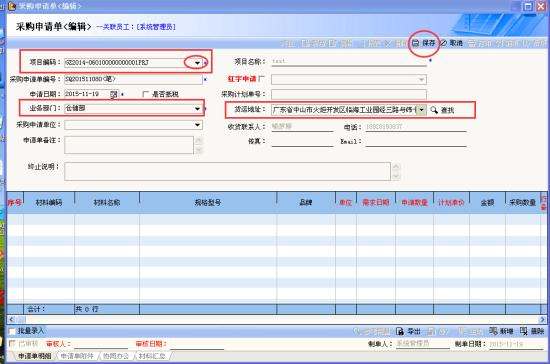Click the 采购计划单号 field
The width and height of the screenshot is (550, 364).
point(349,94)
